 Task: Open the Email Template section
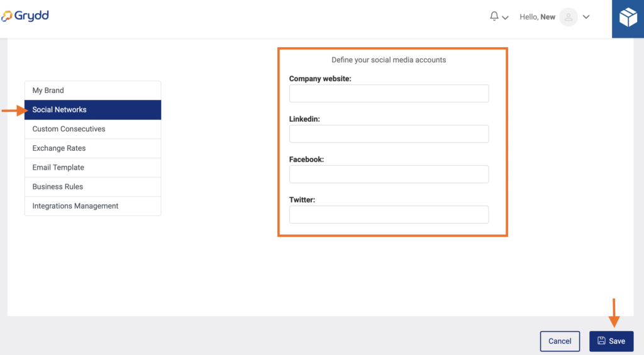click(x=93, y=168)
